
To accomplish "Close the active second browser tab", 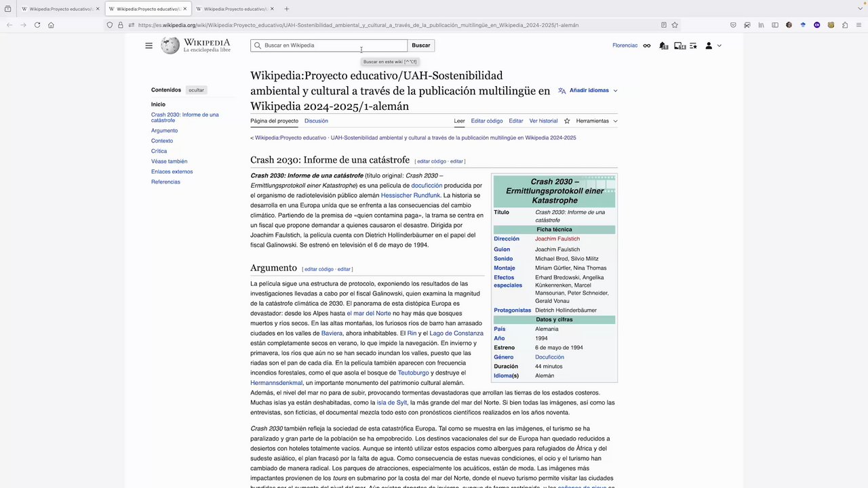I will coord(185,9).
